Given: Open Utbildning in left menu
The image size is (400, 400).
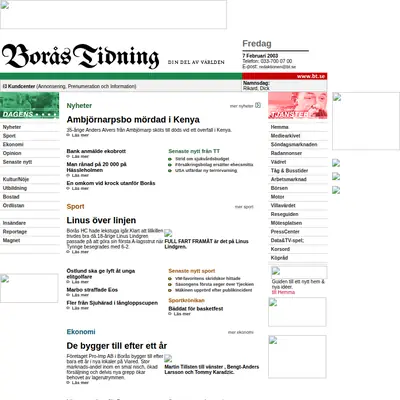Looking at the screenshot, I should [x=15, y=188].
